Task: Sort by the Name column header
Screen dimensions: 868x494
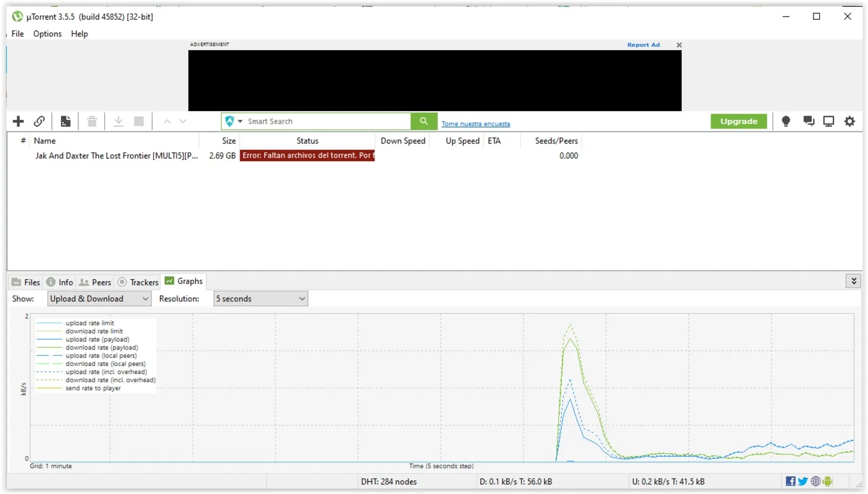Action: click(x=114, y=141)
